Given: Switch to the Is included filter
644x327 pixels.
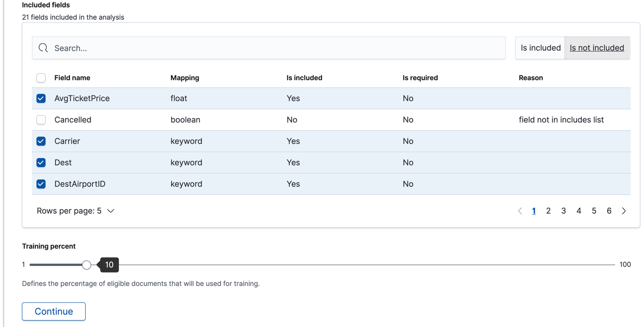Looking at the screenshot, I should (540, 48).
